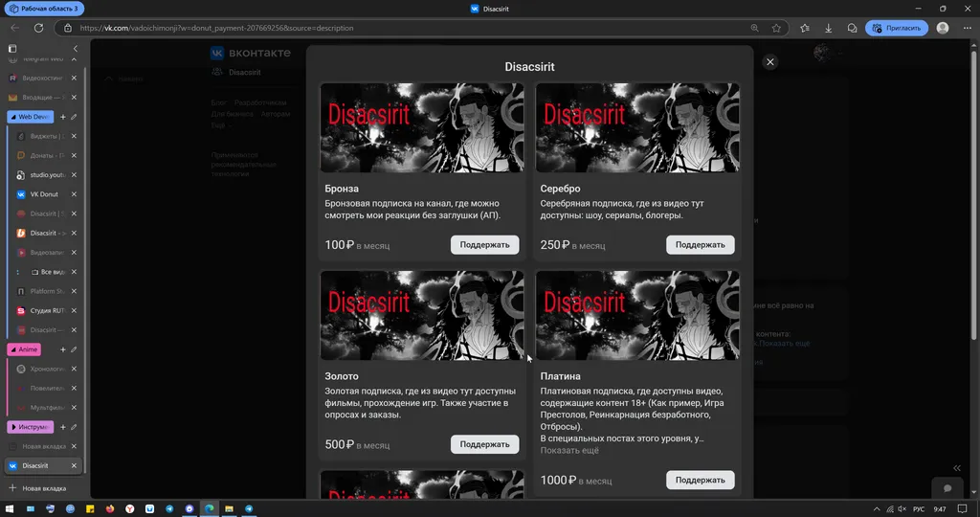This screenshot has width=980, height=517.
Task: Switch to the Виджеты tab
Action: coord(46,136)
